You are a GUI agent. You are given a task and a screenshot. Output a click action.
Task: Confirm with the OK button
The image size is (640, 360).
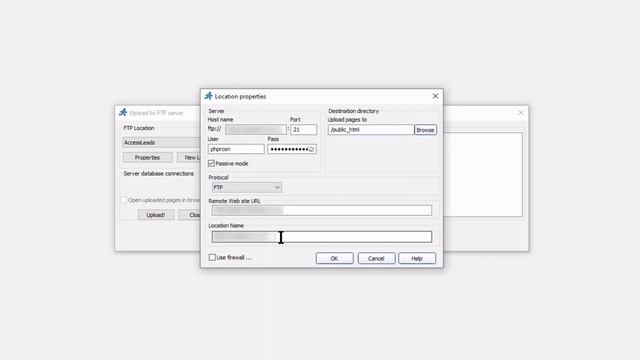pyautogui.click(x=334, y=258)
